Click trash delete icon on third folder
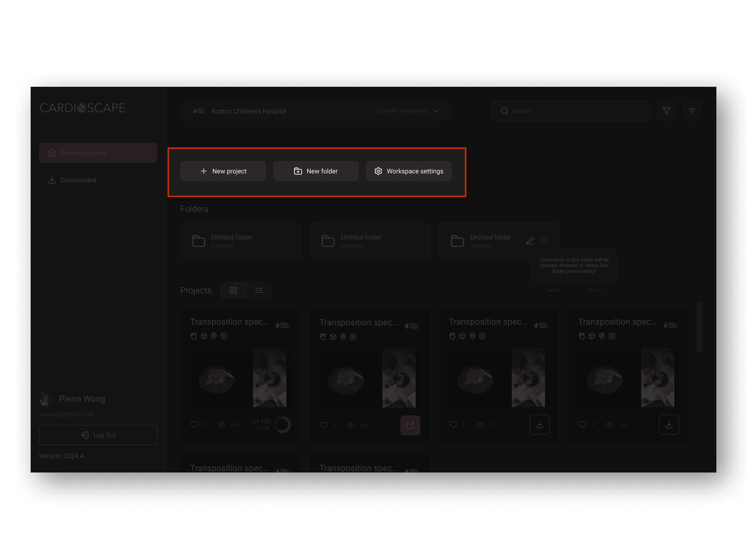The image size is (747, 560). tap(544, 241)
